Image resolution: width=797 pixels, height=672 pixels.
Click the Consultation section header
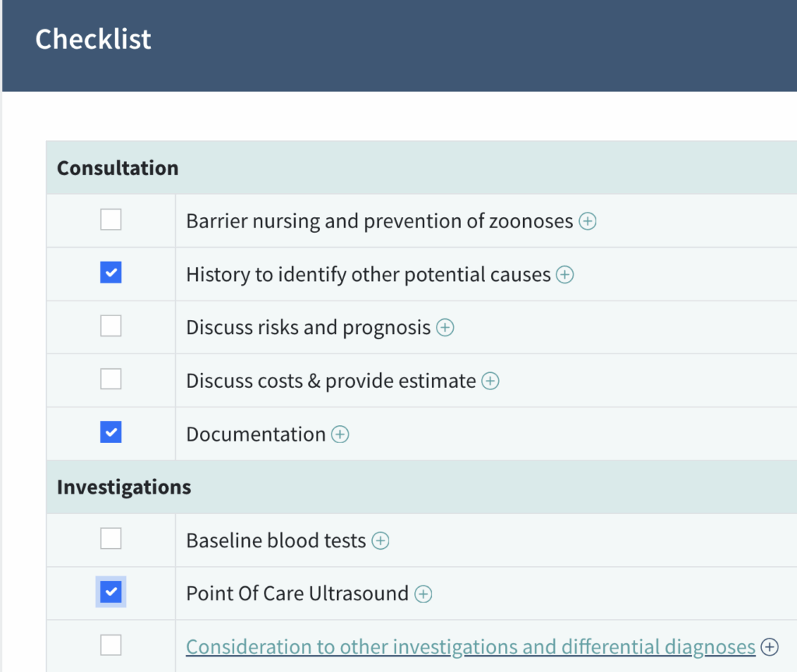coord(118,168)
